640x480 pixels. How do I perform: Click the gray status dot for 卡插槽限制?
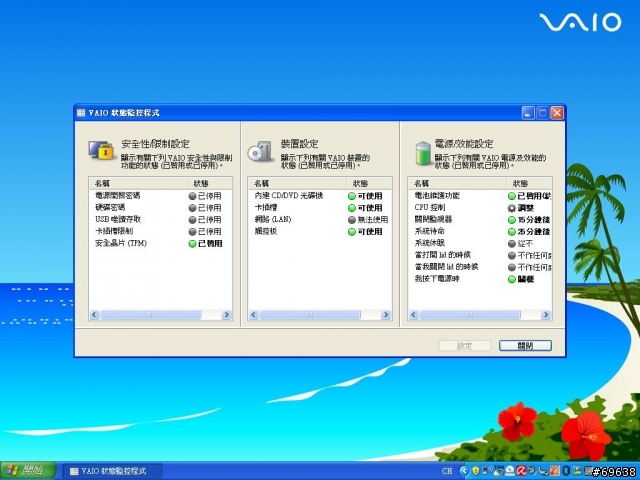pos(192,231)
